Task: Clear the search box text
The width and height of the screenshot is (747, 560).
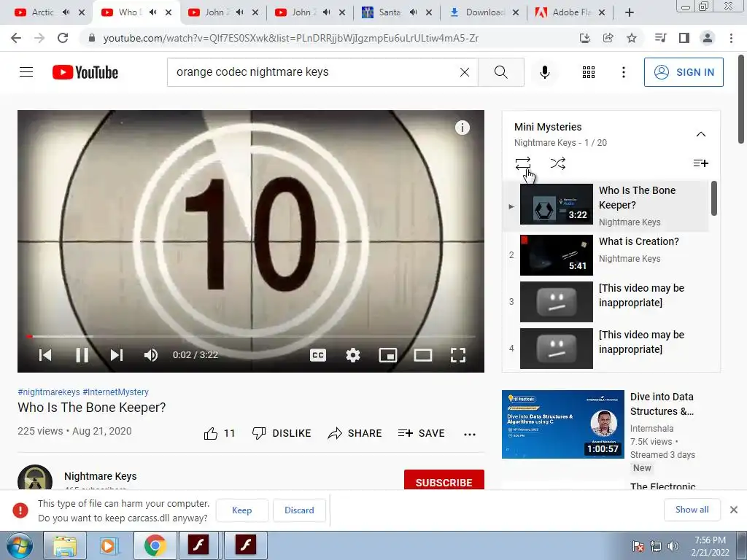Action: [465, 72]
